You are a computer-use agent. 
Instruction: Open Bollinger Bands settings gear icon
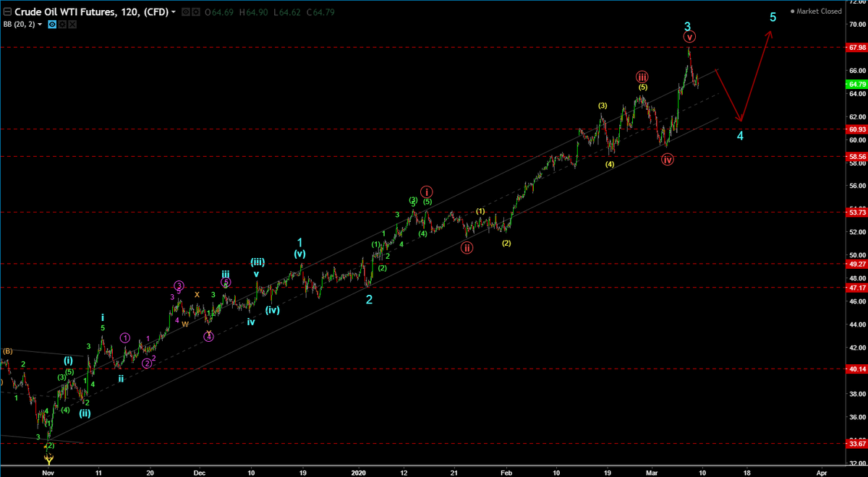pyautogui.click(x=62, y=24)
